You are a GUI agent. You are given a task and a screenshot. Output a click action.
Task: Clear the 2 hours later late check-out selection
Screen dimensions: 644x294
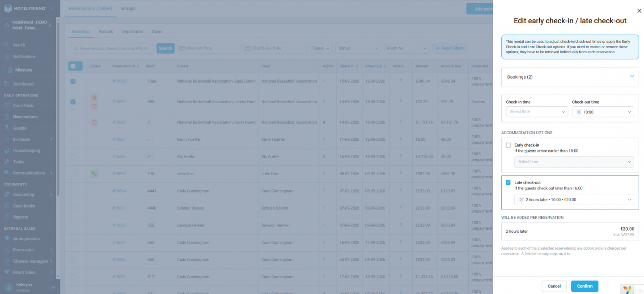tap(521, 200)
